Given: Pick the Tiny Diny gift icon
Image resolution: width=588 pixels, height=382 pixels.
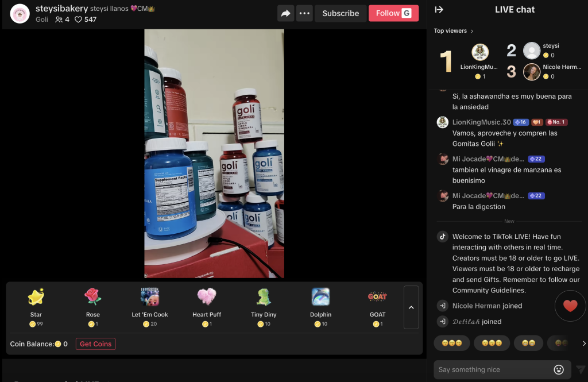Looking at the screenshot, I should click(x=263, y=297).
